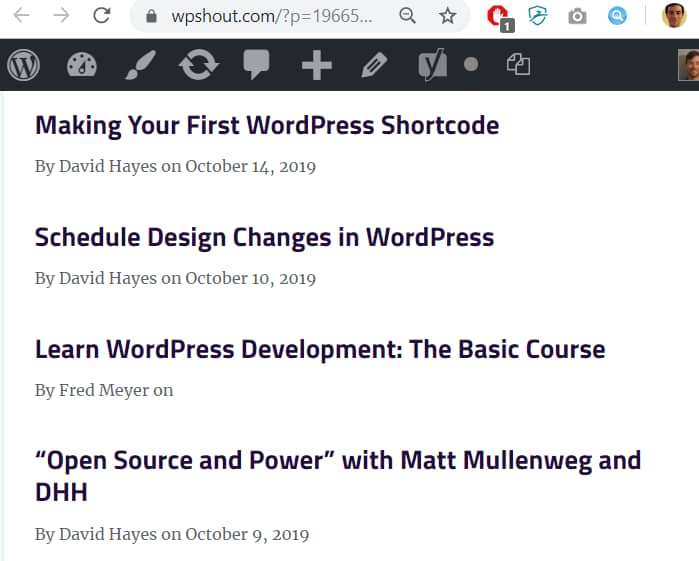Open the Chrome profile avatar
This screenshot has height=561, width=699.
pos(674,16)
